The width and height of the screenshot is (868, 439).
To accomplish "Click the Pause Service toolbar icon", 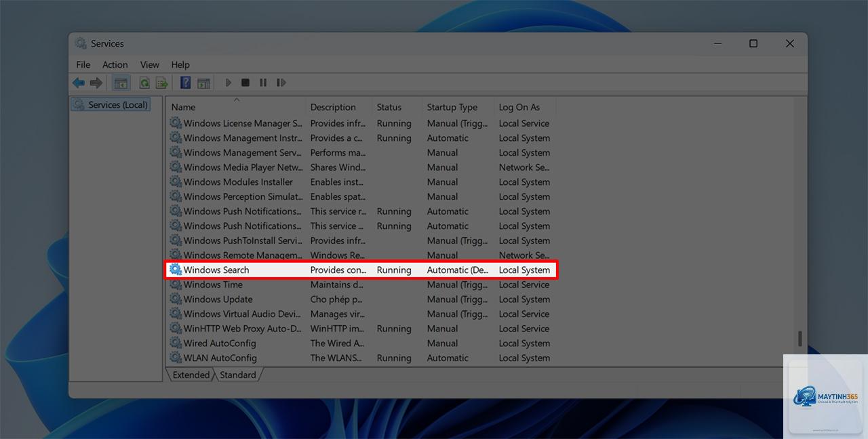I will 263,83.
